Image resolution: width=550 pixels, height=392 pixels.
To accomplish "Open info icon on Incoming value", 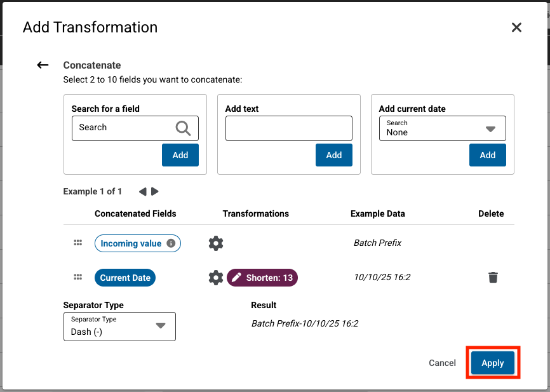I will [171, 243].
